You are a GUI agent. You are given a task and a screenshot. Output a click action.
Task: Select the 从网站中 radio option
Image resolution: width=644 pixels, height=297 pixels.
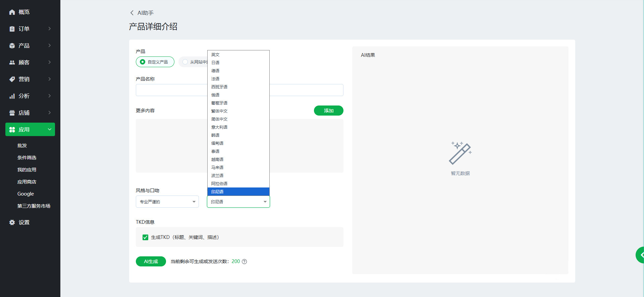coord(185,62)
